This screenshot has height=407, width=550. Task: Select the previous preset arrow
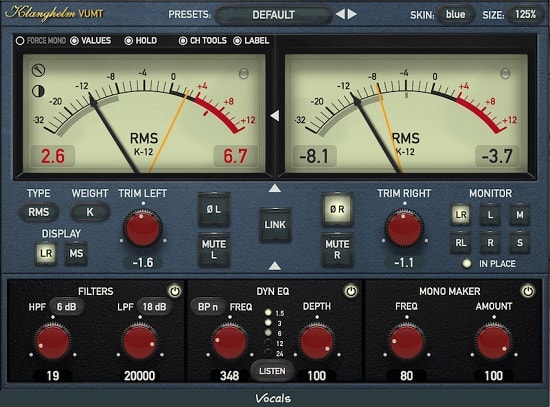[x=340, y=14]
